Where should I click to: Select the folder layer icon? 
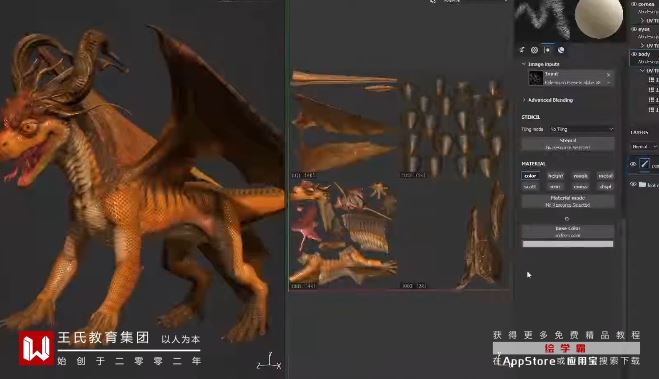tap(643, 184)
